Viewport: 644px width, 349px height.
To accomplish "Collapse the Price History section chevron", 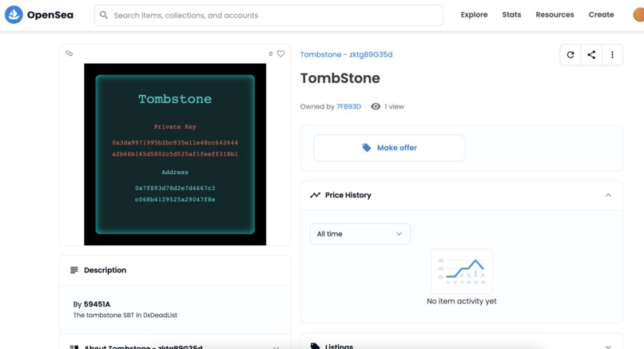I will click(x=608, y=195).
